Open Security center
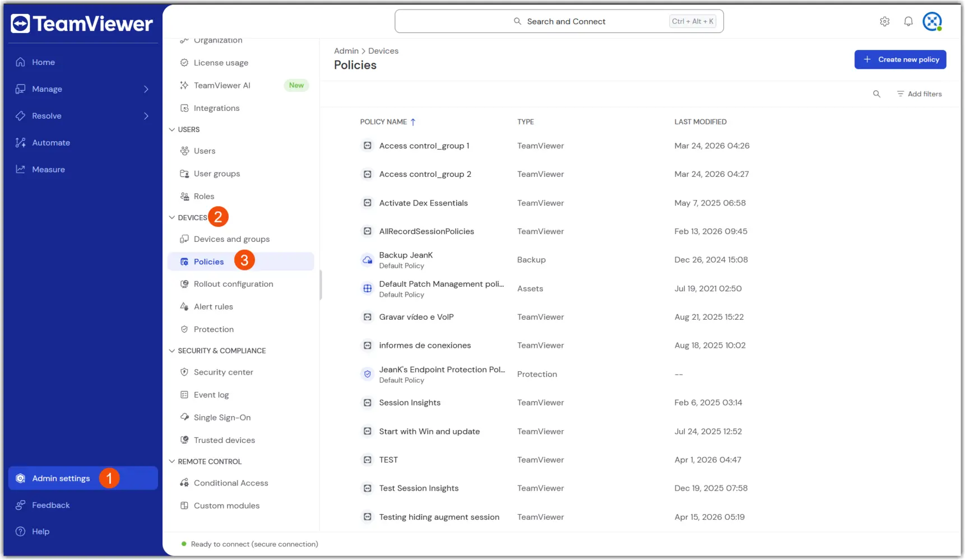The image size is (965, 560). (x=241, y=372)
